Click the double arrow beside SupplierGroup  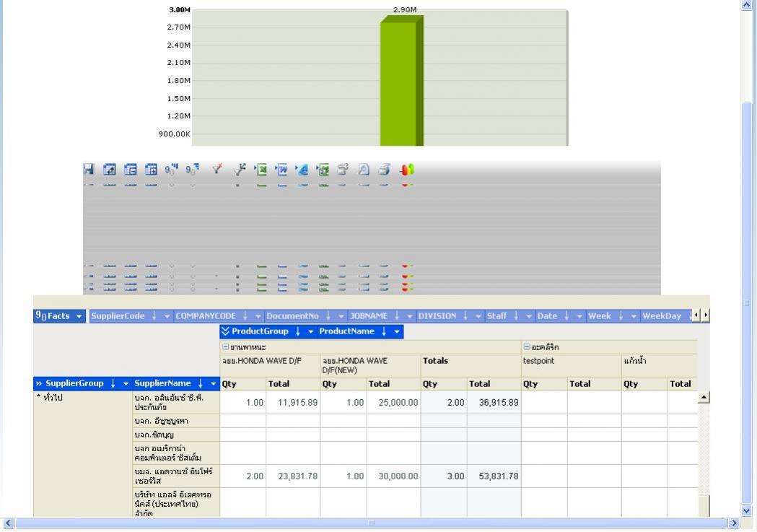[39, 383]
